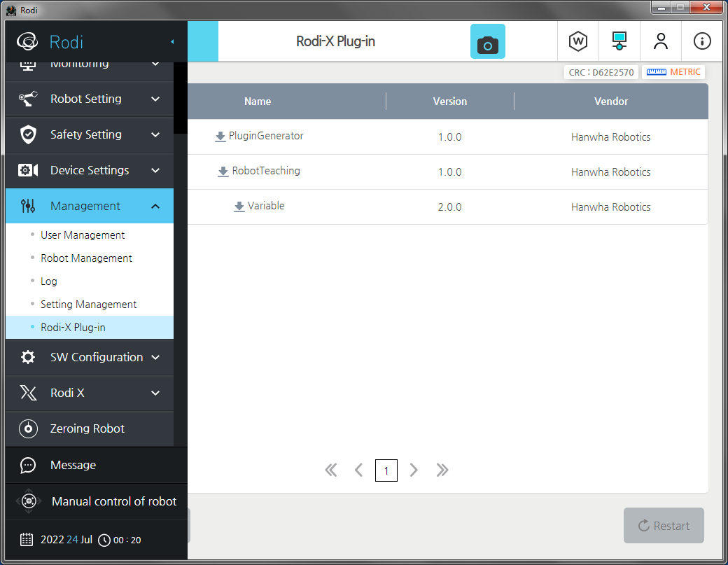The width and height of the screenshot is (728, 565).
Task: Select User Management submenu item
Action: (x=83, y=235)
